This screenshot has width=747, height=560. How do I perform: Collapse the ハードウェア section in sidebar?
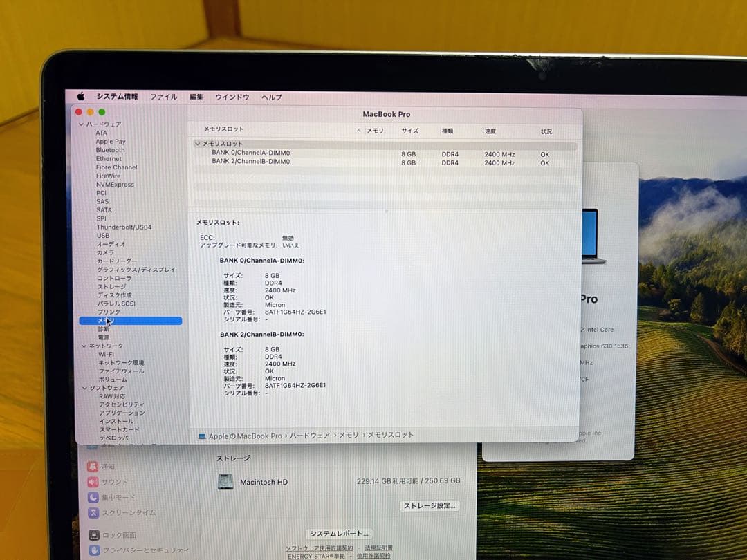(x=81, y=124)
